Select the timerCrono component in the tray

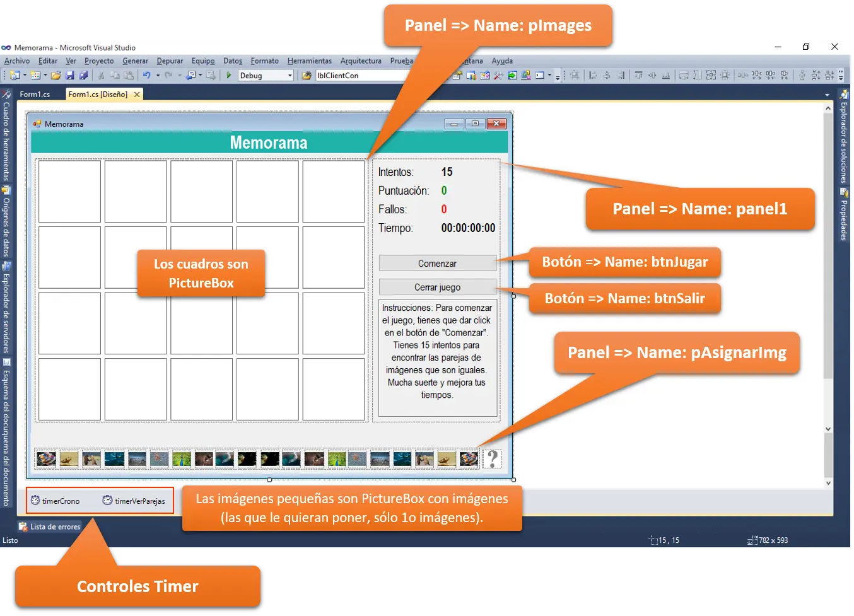click(56, 501)
